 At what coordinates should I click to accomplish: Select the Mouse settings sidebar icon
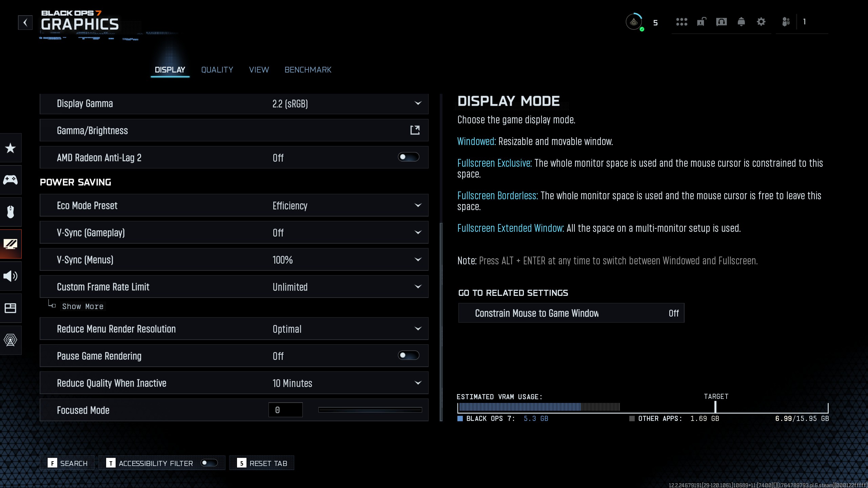(x=11, y=212)
